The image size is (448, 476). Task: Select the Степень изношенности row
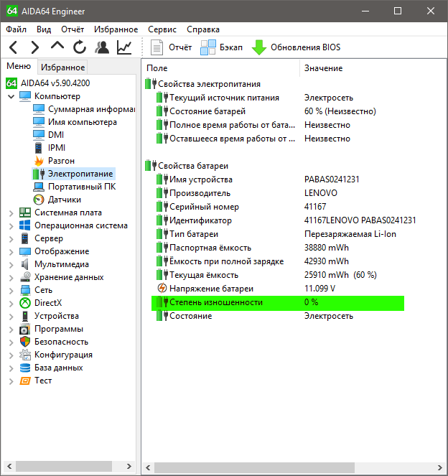277,303
